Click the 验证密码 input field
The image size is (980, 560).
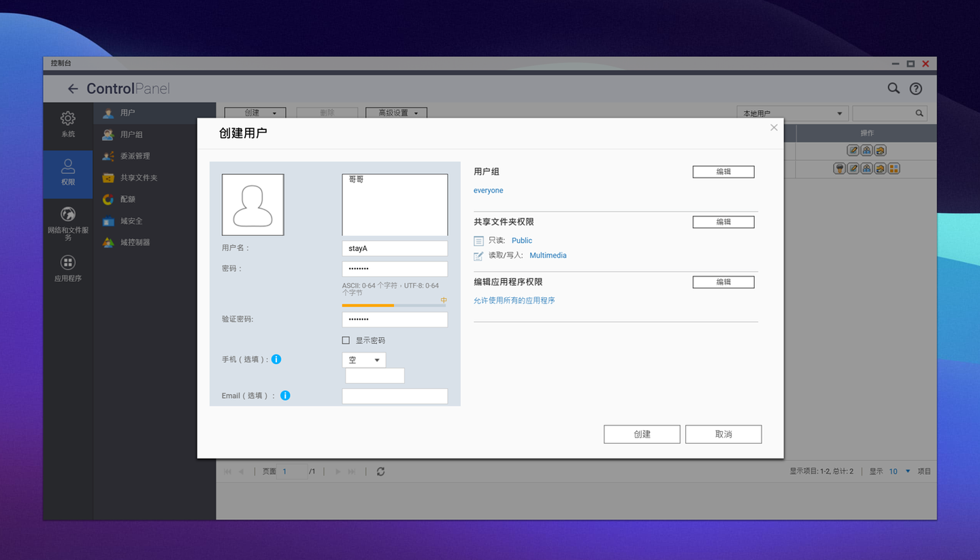coord(395,319)
